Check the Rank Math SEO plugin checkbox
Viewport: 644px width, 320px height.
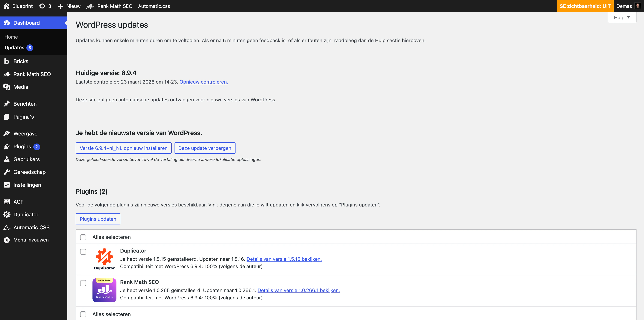(83, 283)
